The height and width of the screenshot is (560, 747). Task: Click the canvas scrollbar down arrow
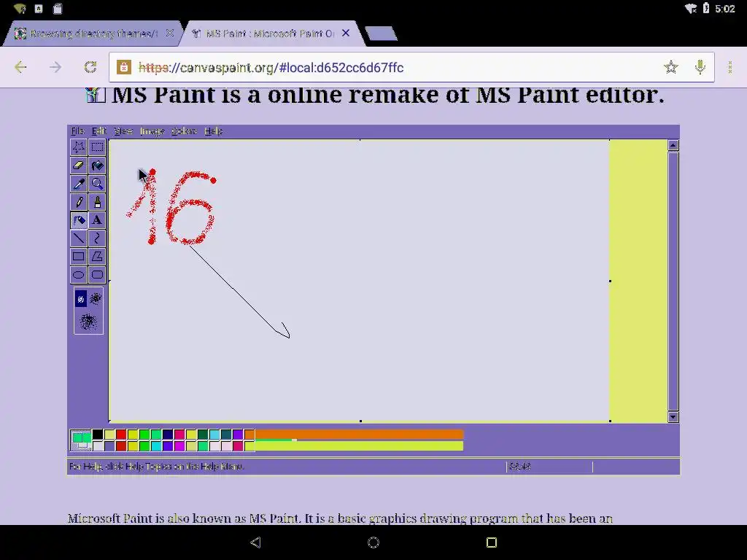click(x=673, y=417)
